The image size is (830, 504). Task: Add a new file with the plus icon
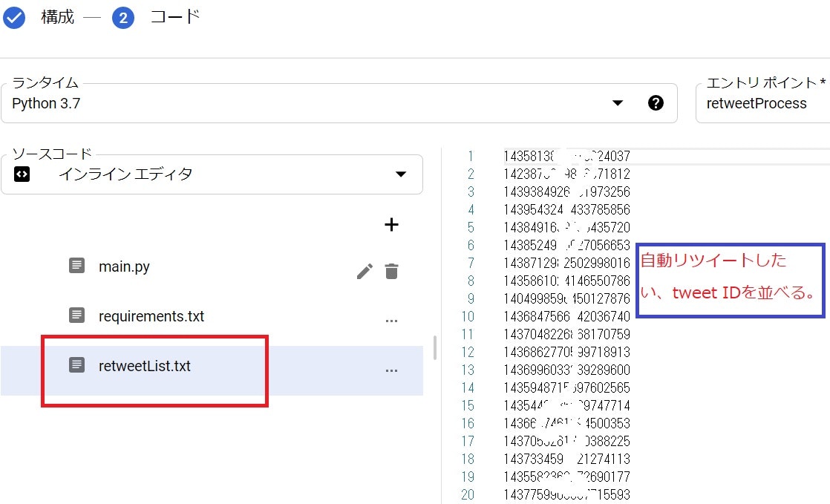(x=391, y=224)
